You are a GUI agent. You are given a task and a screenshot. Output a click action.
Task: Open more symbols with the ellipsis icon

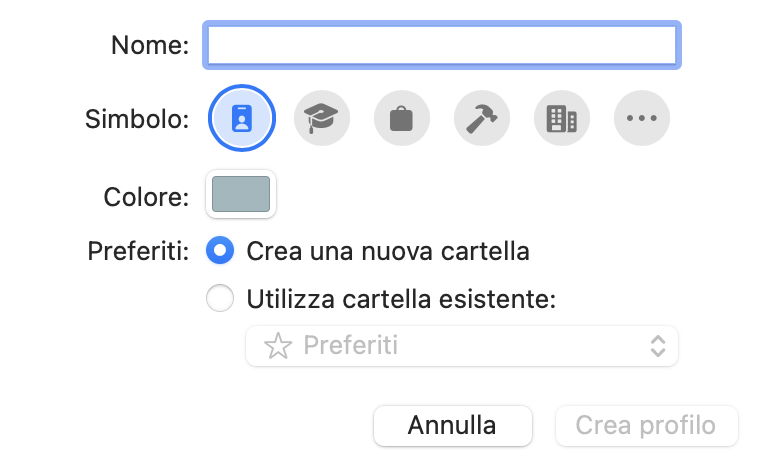click(642, 118)
